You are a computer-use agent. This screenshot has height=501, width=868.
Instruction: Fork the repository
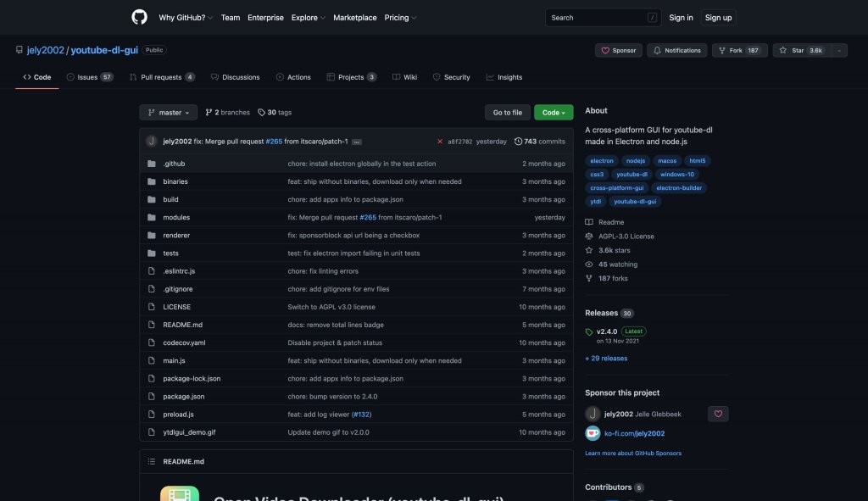(x=739, y=50)
